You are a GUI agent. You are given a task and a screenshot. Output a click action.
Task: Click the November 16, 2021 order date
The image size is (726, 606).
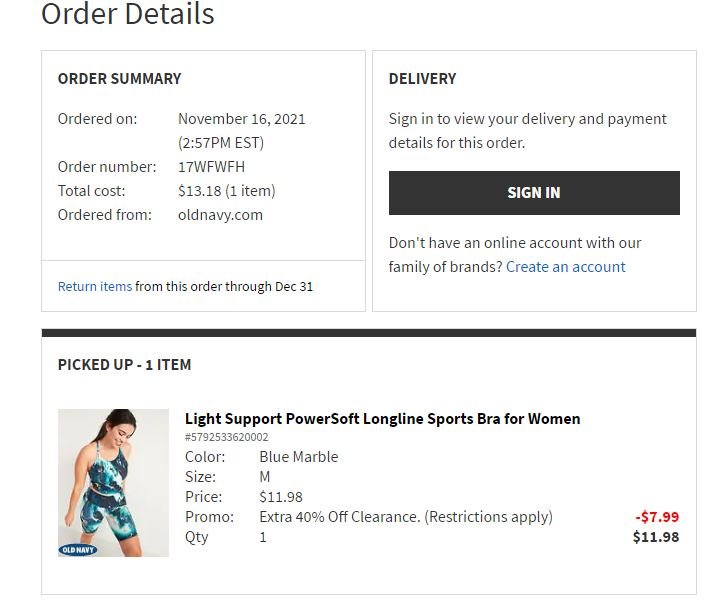242,119
